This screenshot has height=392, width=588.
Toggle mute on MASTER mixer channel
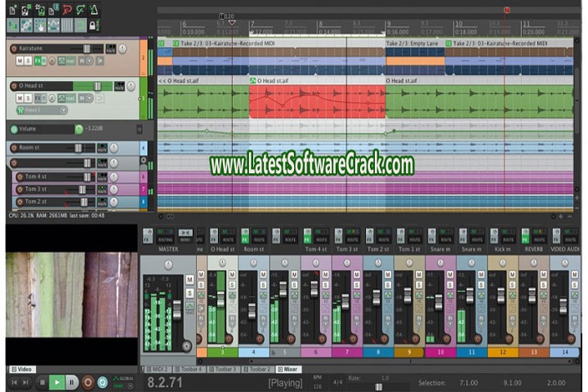pyautogui.click(x=189, y=280)
